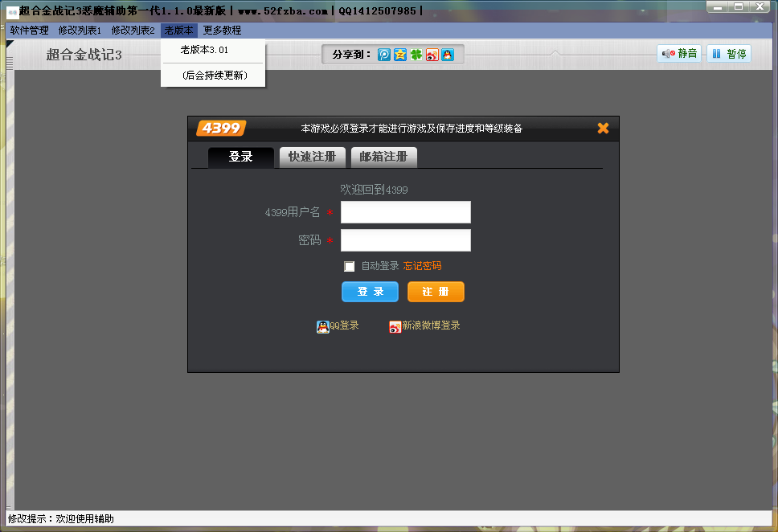Open the 更多教程 menu
This screenshot has height=532, width=778.
coord(223,31)
